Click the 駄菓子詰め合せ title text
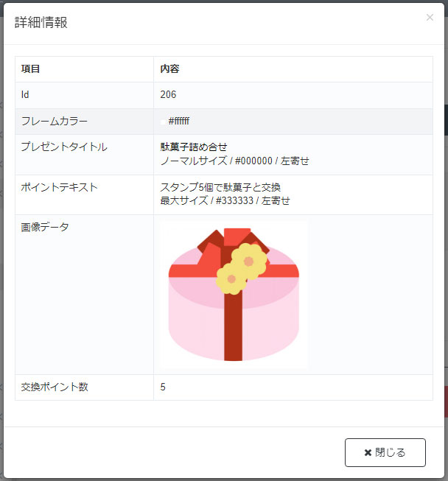This screenshot has width=448, height=481. point(194,147)
